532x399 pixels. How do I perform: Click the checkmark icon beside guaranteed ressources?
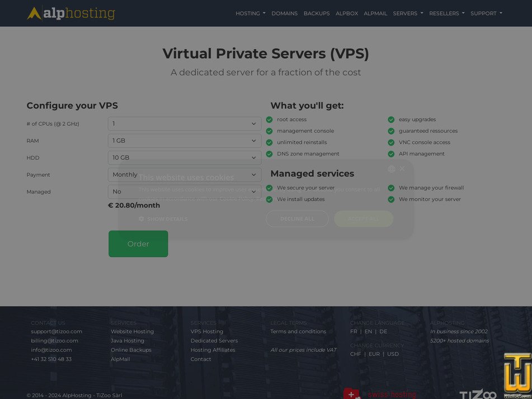pos(391,131)
